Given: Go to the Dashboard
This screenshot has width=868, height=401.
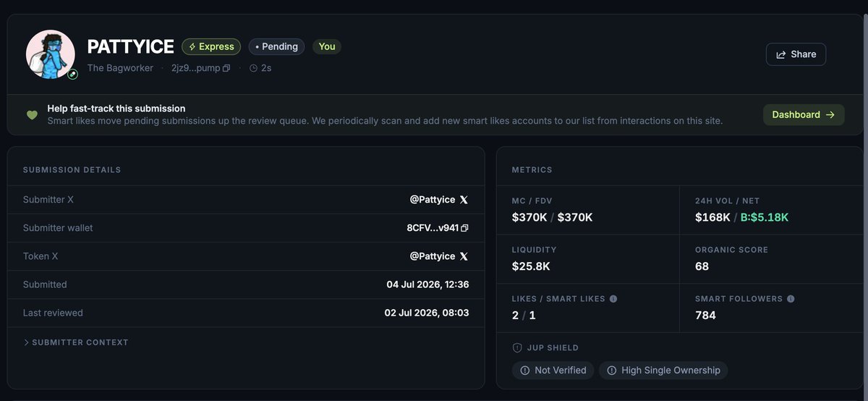Looking at the screenshot, I should (804, 114).
